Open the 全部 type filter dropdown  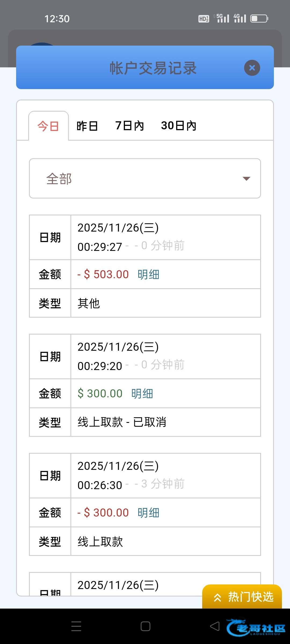(145, 178)
